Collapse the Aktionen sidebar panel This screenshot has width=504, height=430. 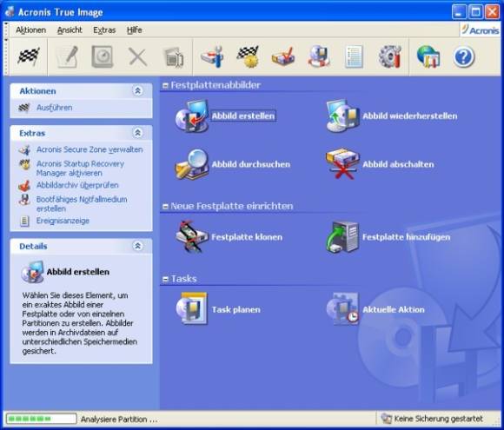click(x=137, y=91)
